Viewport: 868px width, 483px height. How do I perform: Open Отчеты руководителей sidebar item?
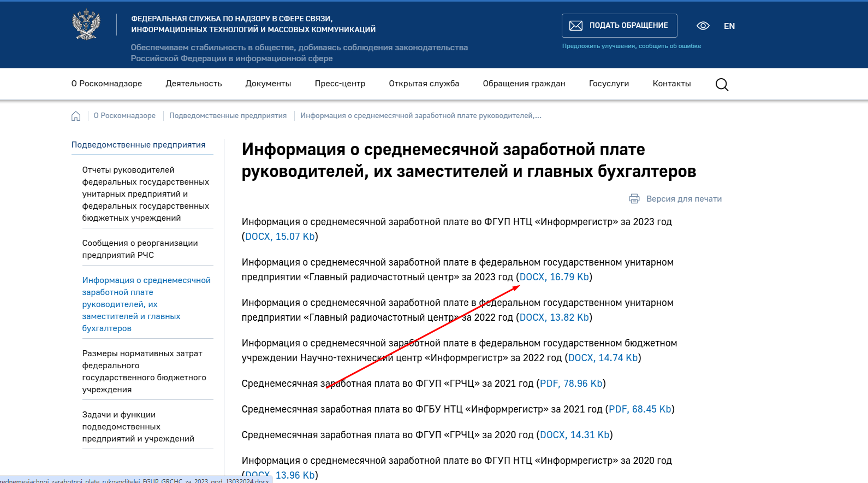146,194
